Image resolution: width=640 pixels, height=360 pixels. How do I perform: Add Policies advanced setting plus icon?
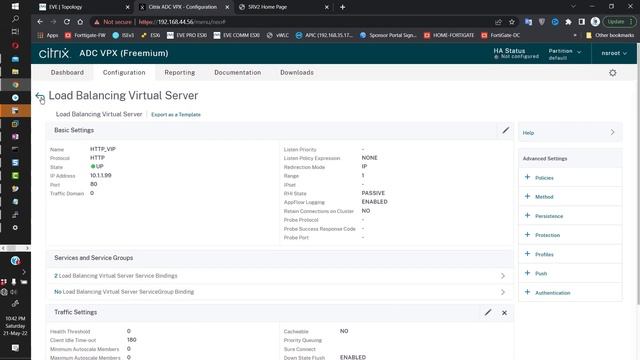tap(527, 177)
